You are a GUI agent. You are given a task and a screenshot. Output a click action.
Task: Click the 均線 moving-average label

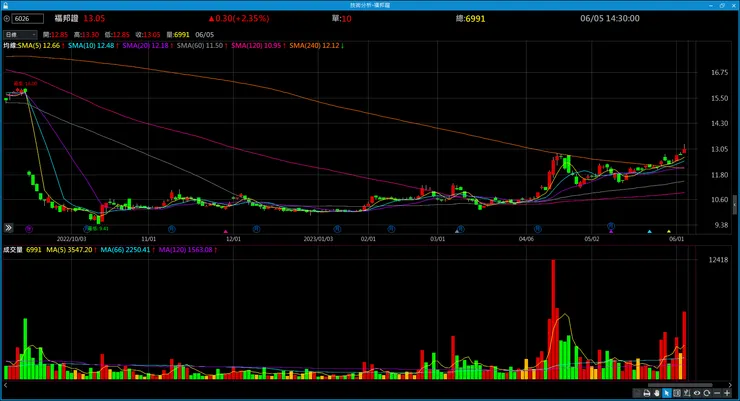click(x=10, y=46)
